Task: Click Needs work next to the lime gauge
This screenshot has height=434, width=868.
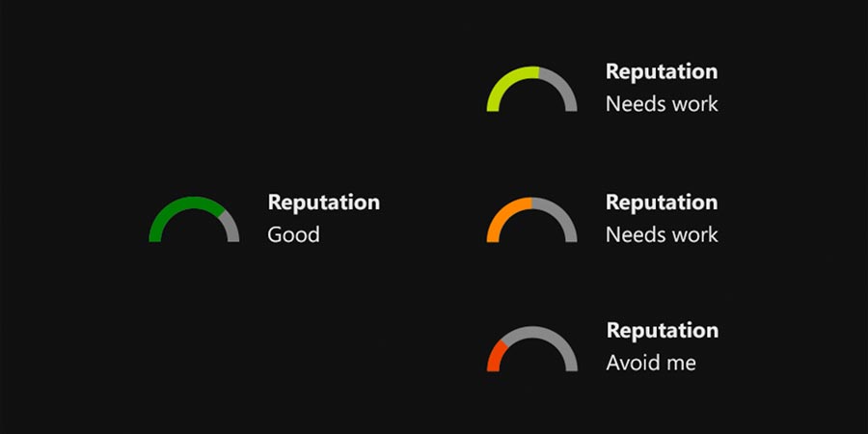Action: [x=662, y=103]
